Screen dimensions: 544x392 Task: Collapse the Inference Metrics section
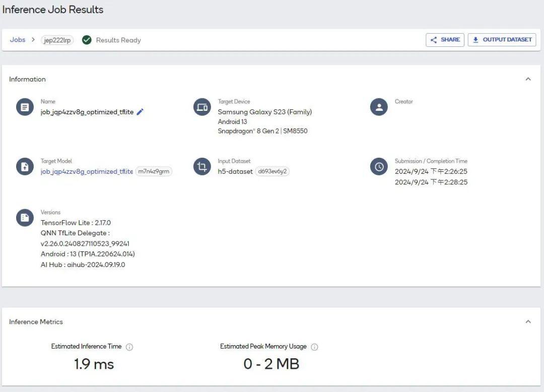(528, 321)
